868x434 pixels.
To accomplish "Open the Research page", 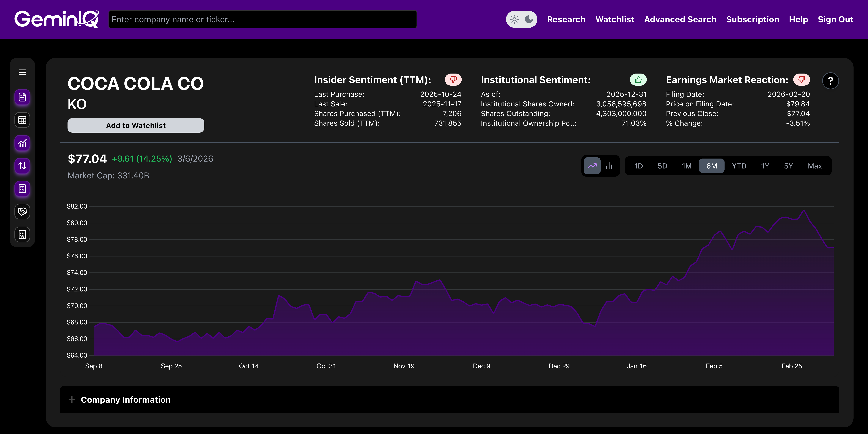I will (x=566, y=19).
